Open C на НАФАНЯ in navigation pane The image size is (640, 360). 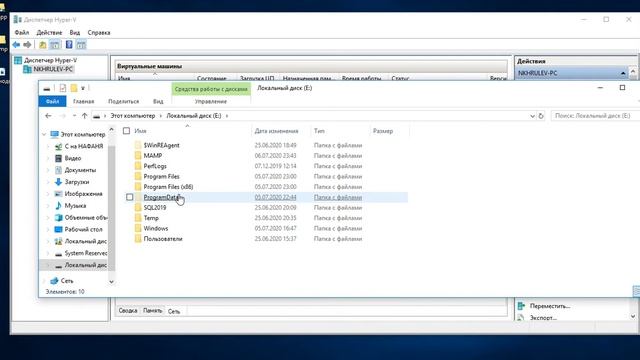point(84,146)
